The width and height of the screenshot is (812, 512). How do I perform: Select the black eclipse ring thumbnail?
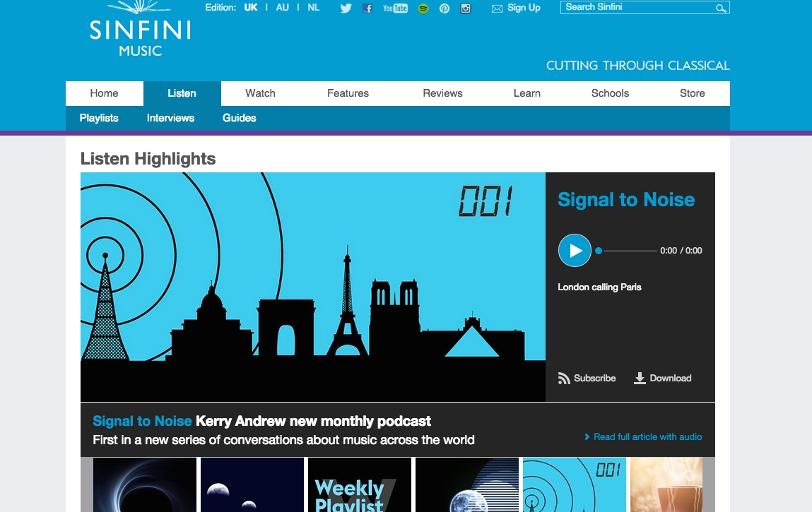point(144,484)
